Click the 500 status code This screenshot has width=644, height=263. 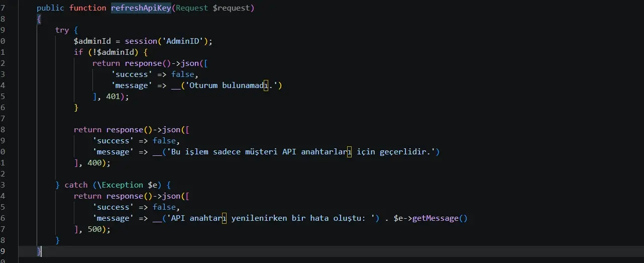click(95, 229)
